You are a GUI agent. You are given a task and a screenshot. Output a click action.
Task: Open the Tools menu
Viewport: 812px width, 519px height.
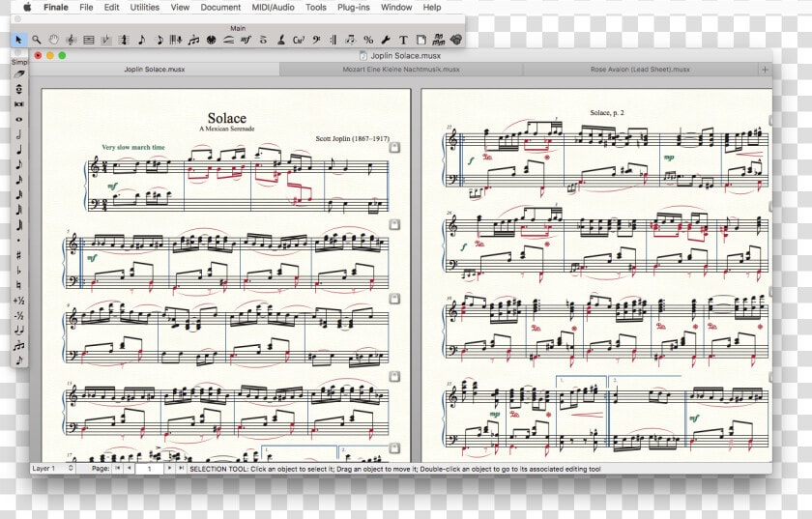point(316,8)
